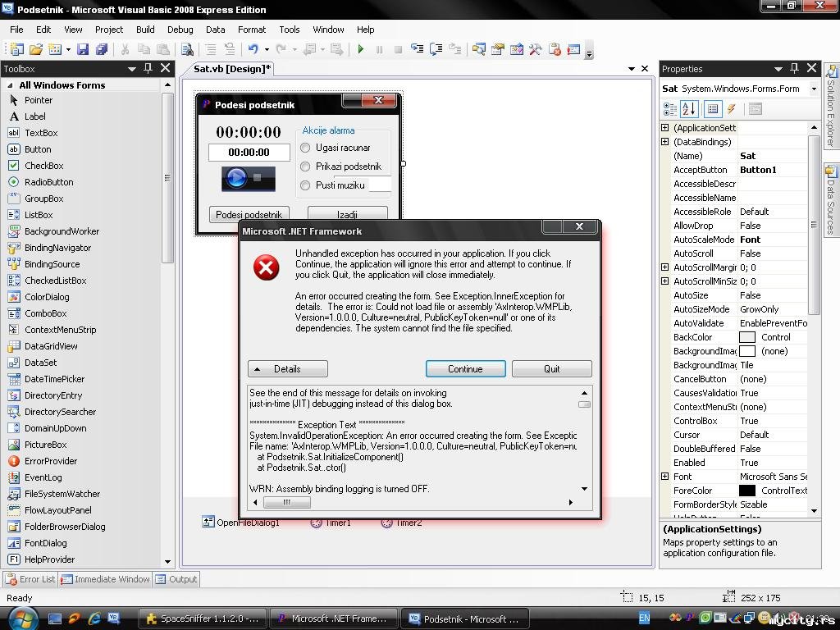Toggle the Properties list view button

[x=713, y=109]
